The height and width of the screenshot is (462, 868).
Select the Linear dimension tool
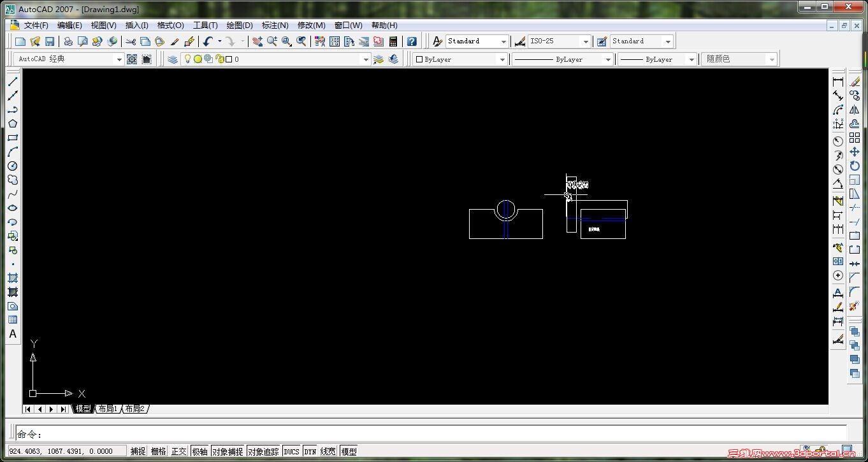838,82
